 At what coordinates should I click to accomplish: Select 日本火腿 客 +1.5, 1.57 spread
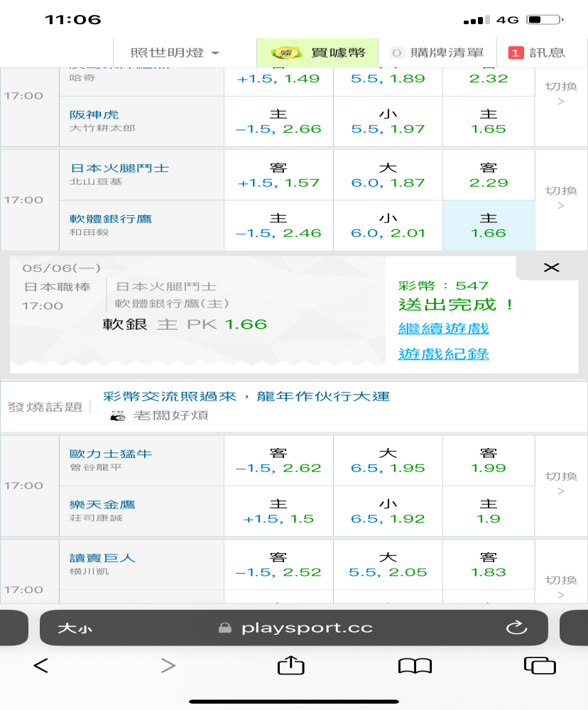278,175
